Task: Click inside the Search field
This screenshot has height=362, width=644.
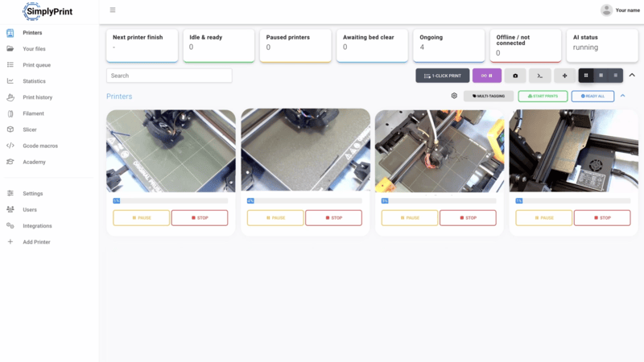Action: 169,76
